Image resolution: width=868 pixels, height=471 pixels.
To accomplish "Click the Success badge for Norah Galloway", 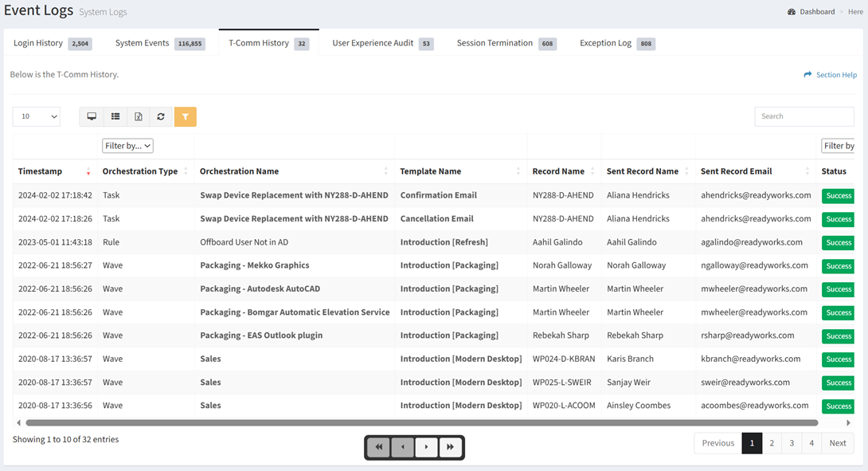I will point(838,266).
